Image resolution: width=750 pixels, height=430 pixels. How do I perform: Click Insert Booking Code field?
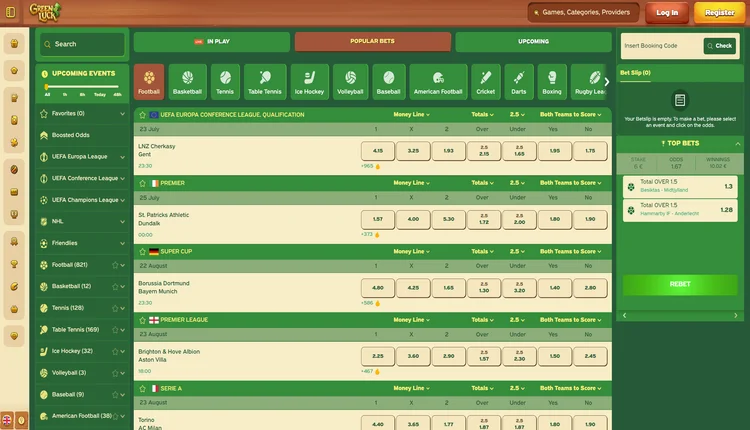pos(662,46)
